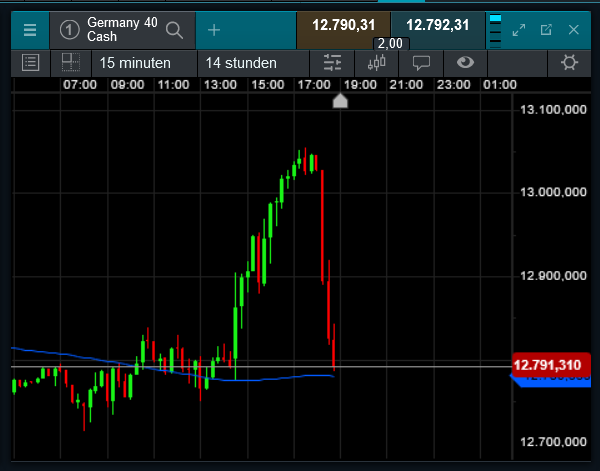Change chart type with candlestick icon

click(377, 63)
